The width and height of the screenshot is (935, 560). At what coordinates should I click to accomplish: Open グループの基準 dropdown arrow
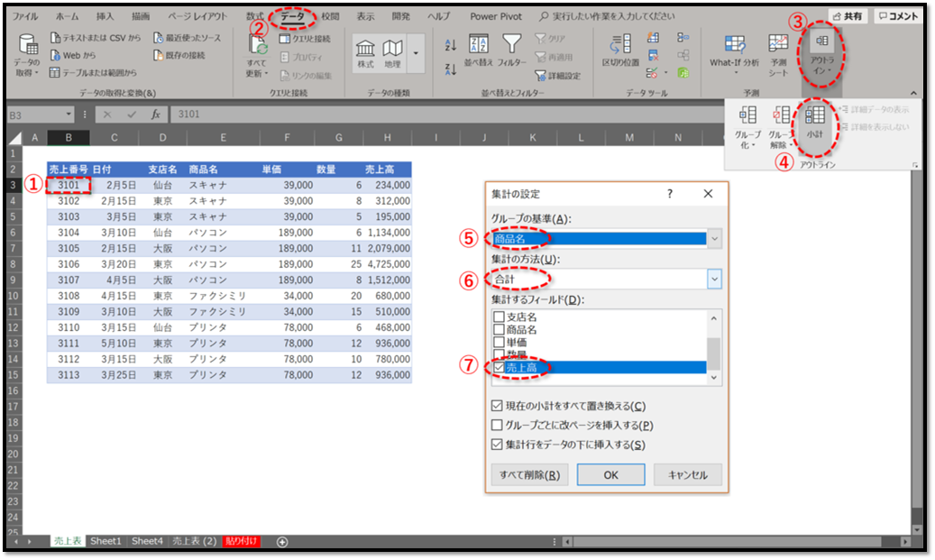[x=714, y=239]
